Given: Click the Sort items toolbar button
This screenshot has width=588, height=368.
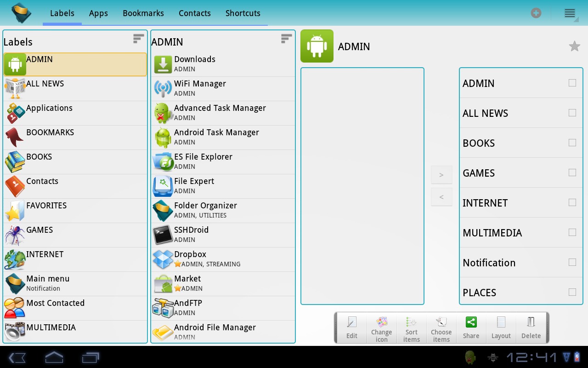Looking at the screenshot, I should pos(412,328).
